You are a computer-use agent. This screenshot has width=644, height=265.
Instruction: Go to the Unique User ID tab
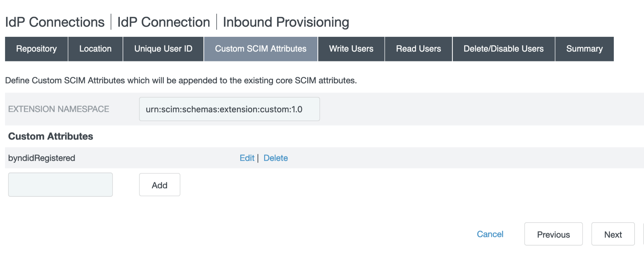163,49
